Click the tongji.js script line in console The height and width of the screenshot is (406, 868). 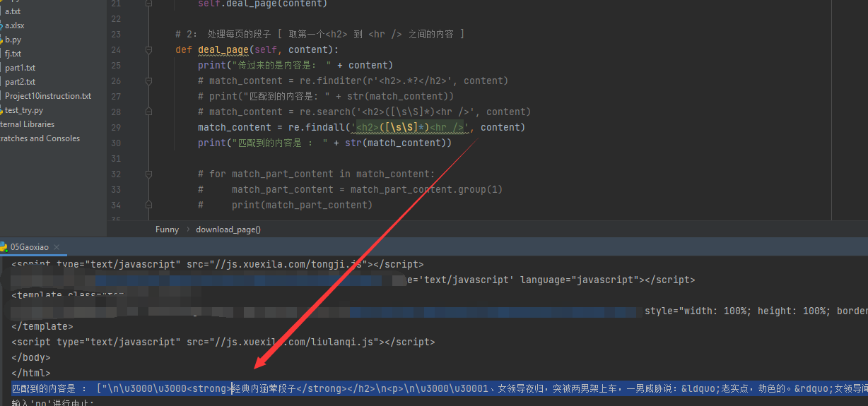(x=217, y=264)
